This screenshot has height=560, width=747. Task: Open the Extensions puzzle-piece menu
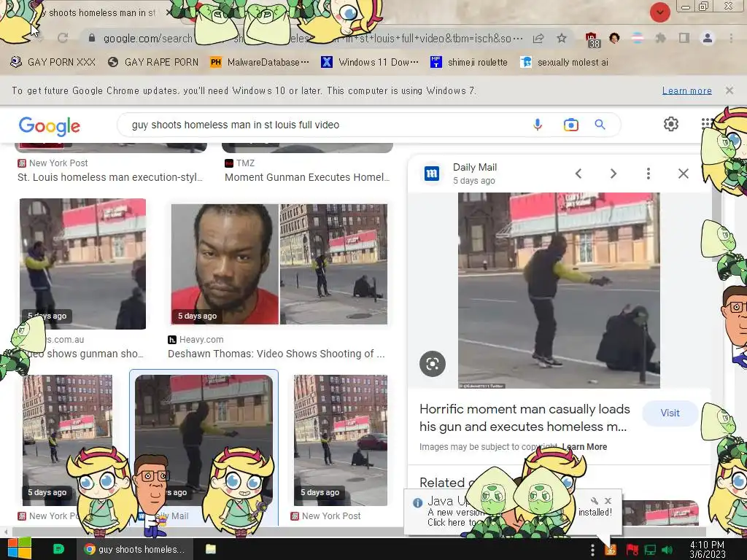point(660,38)
